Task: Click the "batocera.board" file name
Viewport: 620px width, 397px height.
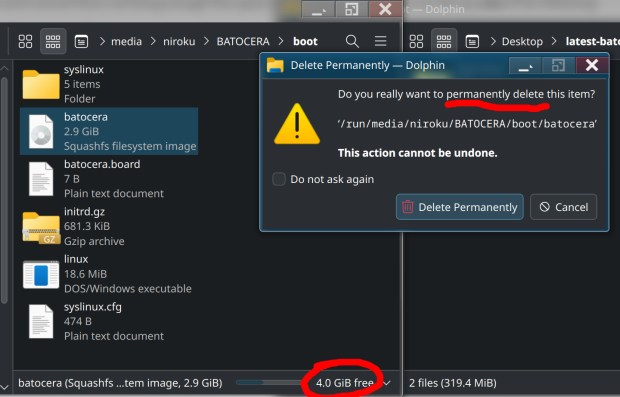Action: 102,164
